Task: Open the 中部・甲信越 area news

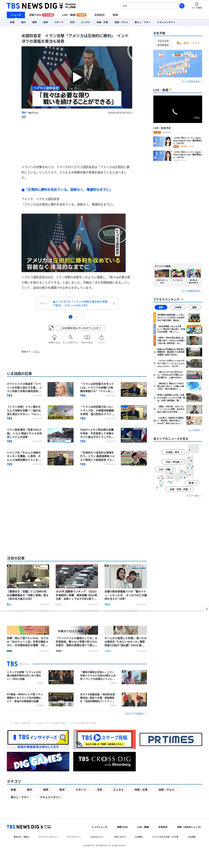Action: pos(174,462)
